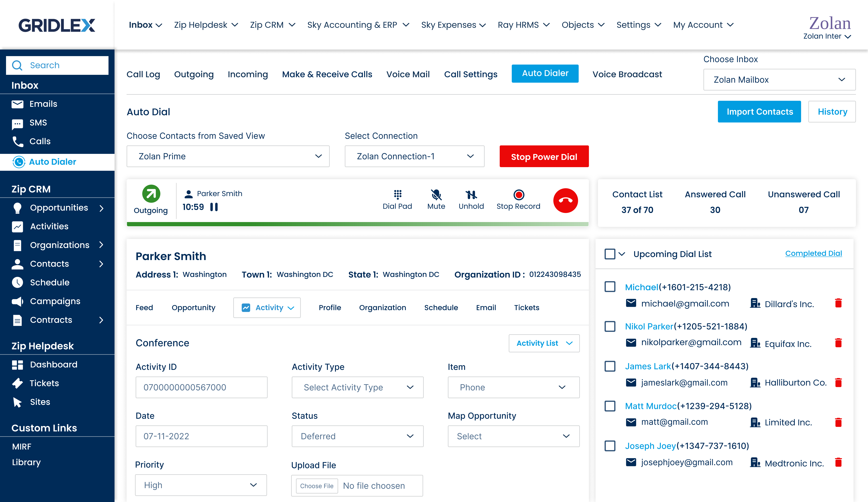The image size is (868, 502).
Task: Check the box next to Nikol Parker
Action: pyautogui.click(x=610, y=327)
